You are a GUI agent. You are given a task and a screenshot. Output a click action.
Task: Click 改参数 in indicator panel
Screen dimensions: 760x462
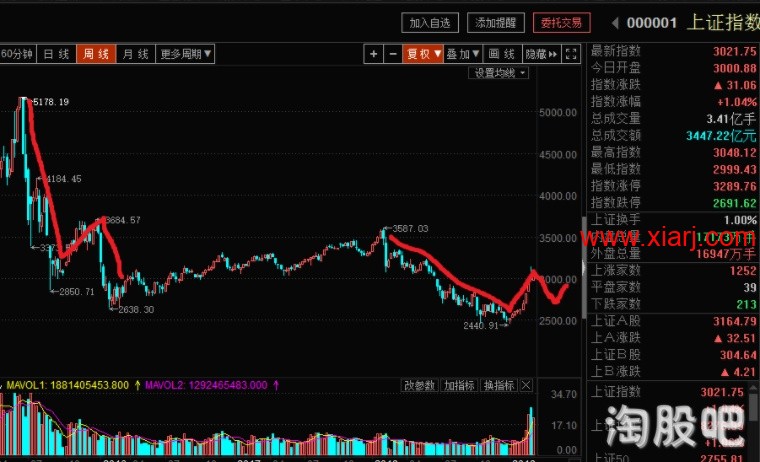pos(419,385)
